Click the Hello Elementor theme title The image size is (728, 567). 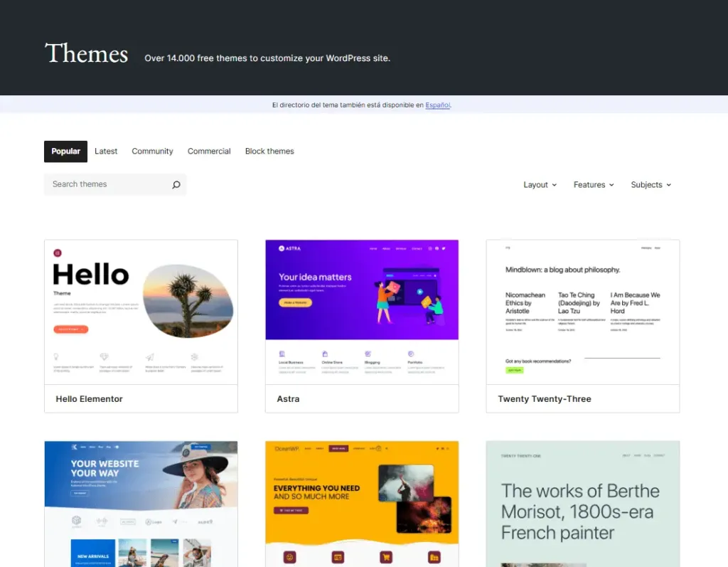pos(90,399)
